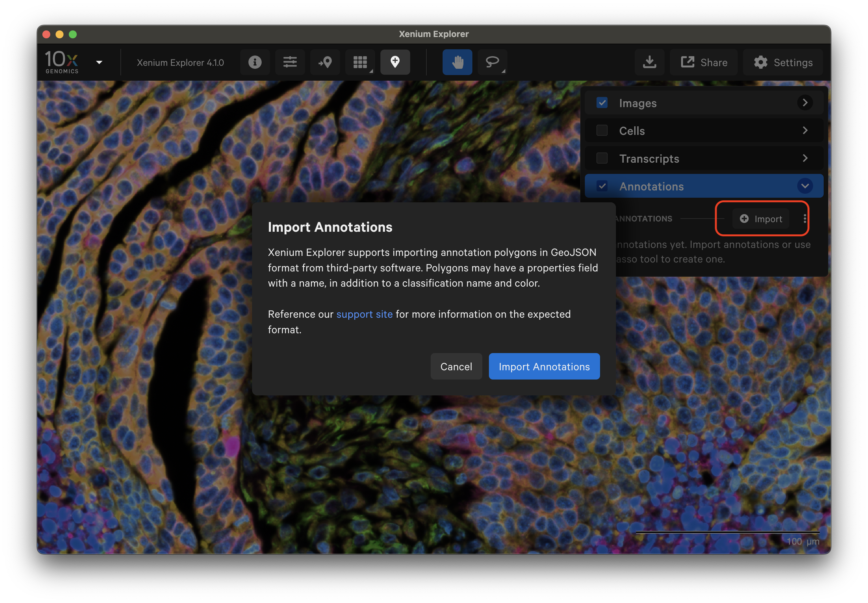Click the annotations pin-plus toolbar icon
The height and width of the screenshot is (603, 868).
395,62
